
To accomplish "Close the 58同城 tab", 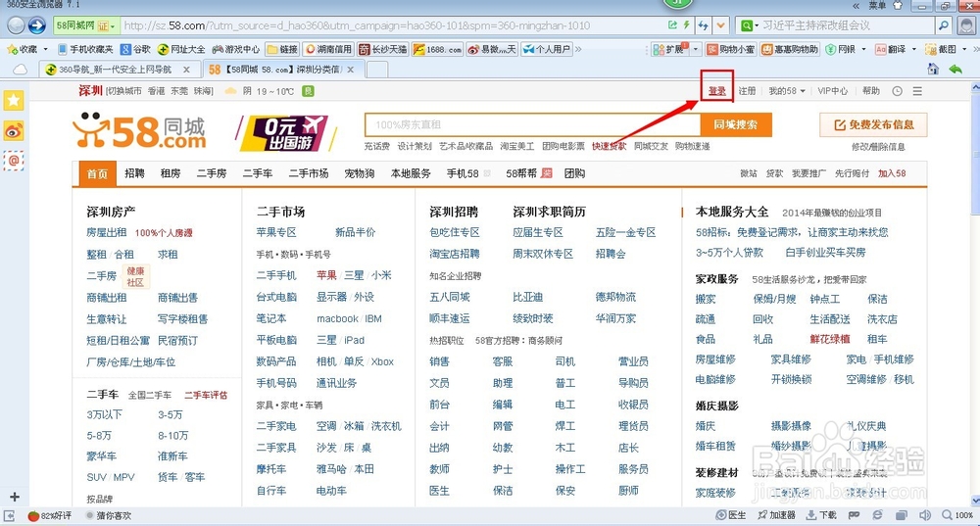I will point(351,70).
